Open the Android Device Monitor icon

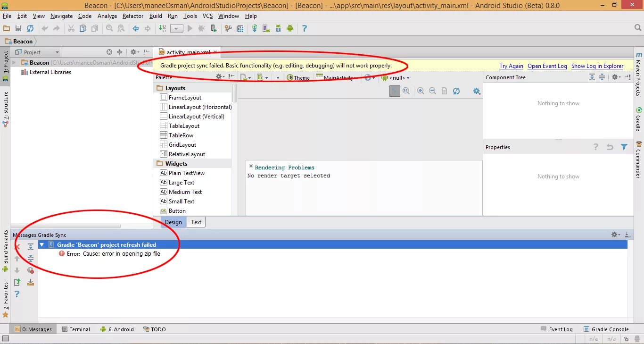[x=289, y=28]
